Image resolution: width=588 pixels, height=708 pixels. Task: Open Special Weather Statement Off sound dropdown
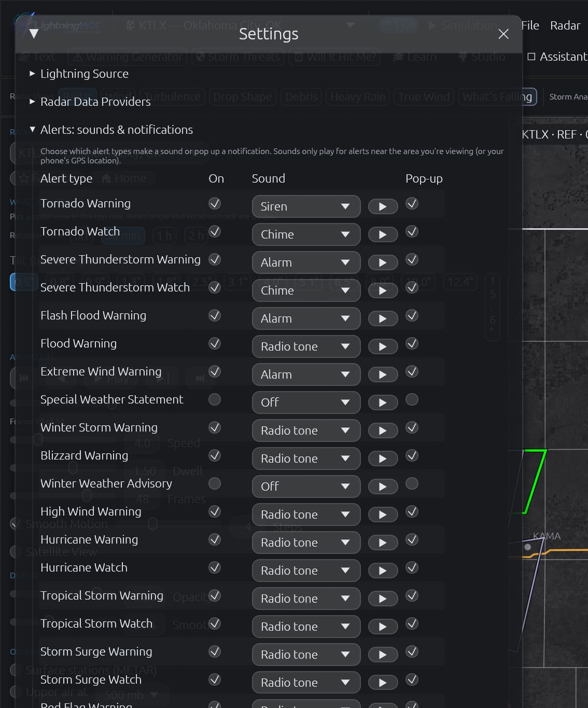click(306, 402)
